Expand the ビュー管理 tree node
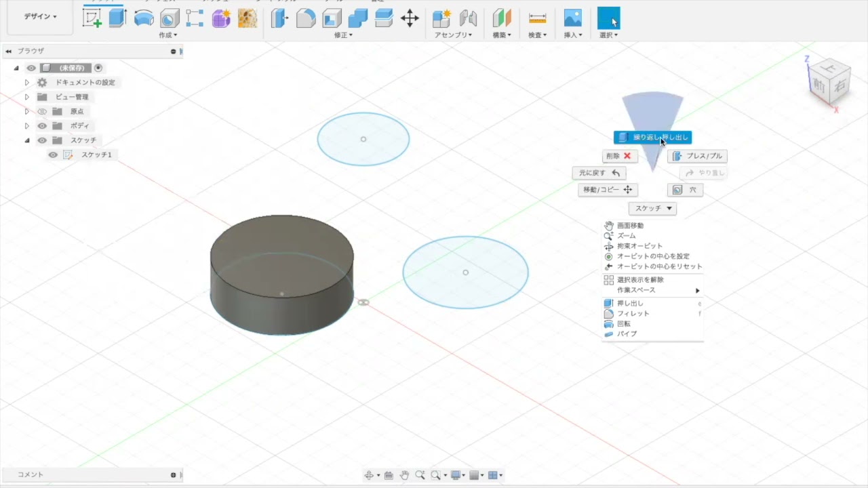This screenshot has height=488, width=868. click(x=27, y=97)
